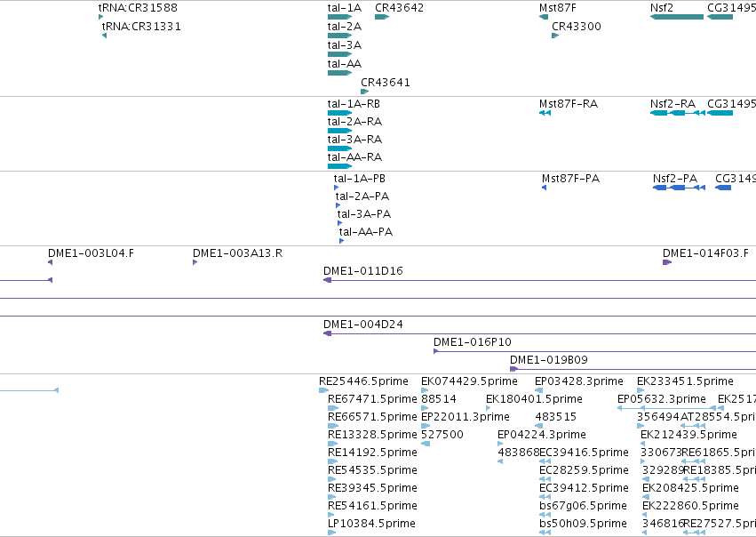Select the RE54535.5prime EST label
Screen dimensions: 756x537
(372, 470)
